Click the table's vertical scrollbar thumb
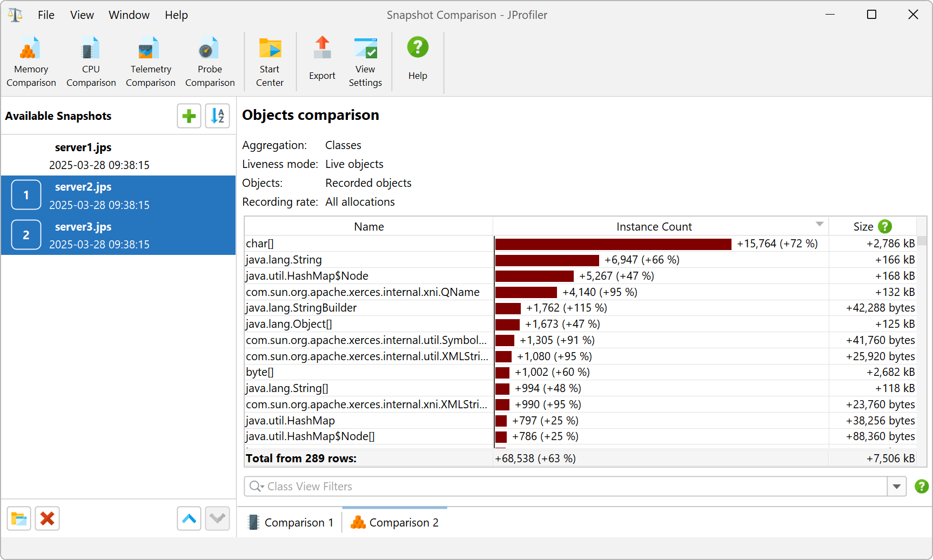The image size is (933, 560). pyautogui.click(x=922, y=241)
